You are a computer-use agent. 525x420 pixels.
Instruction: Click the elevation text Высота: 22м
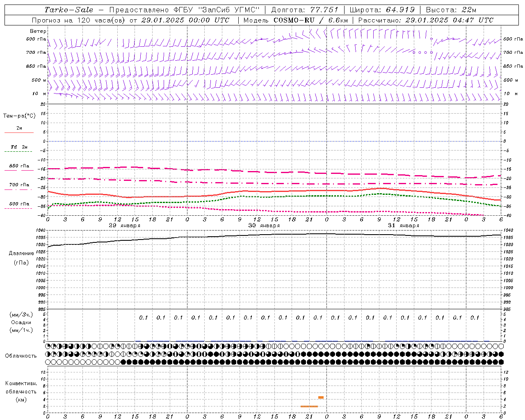[451, 10]
